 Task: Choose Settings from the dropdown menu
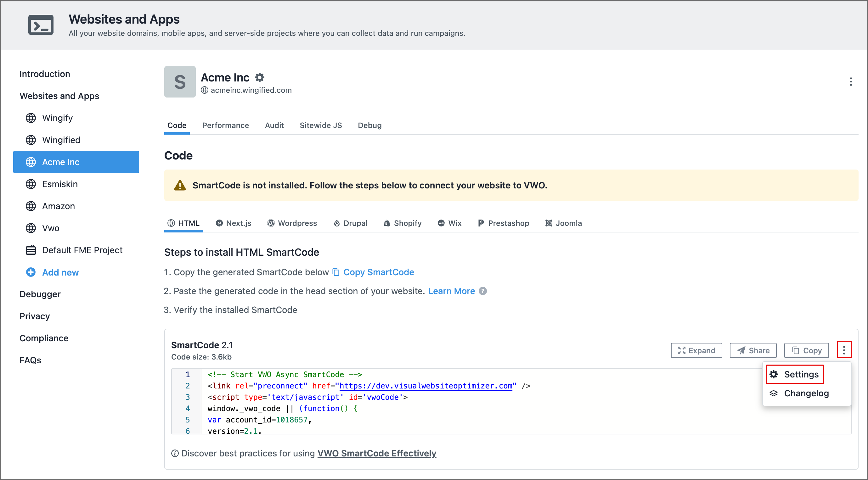click(795, 375)
